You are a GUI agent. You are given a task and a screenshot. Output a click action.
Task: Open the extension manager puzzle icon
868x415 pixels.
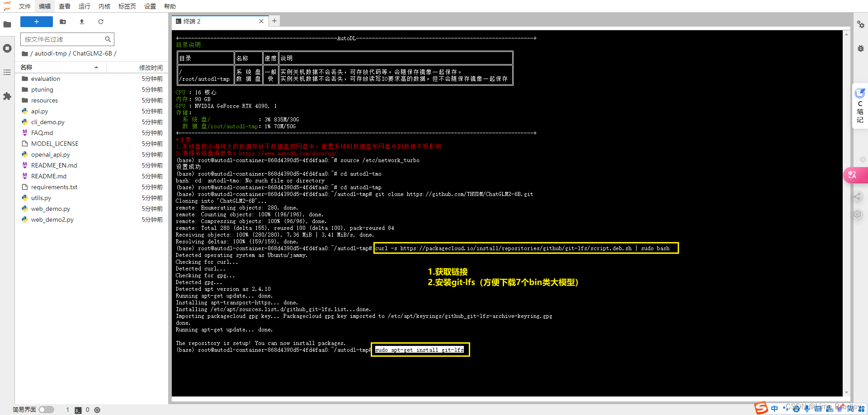click(7, 96)
